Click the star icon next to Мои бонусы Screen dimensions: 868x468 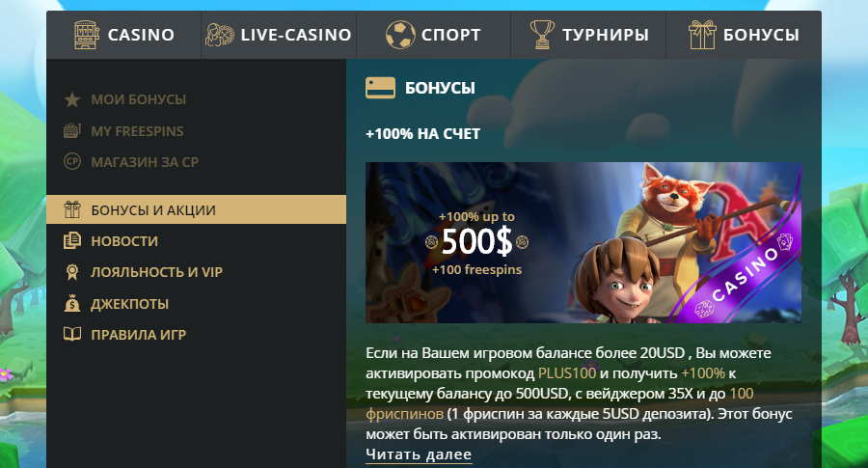(x=72, y=99)
